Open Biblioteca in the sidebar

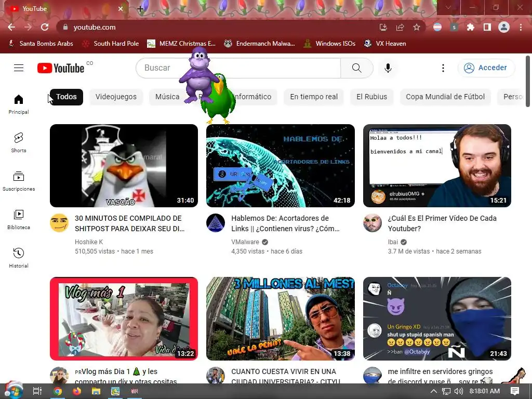click(x=19, y=220)
